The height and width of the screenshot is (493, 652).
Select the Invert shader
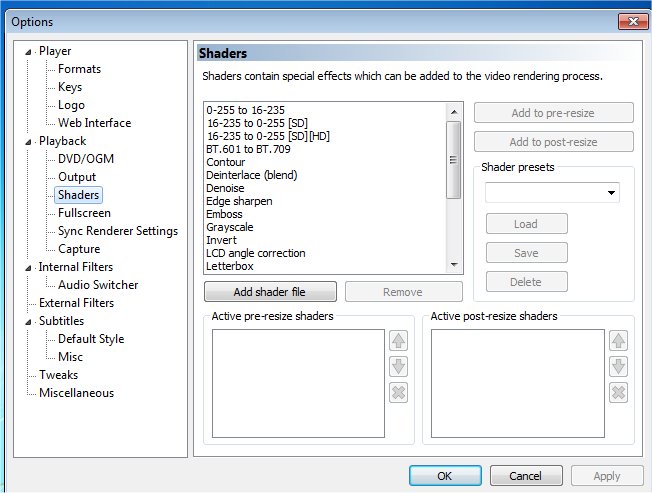tap(222, 240)
